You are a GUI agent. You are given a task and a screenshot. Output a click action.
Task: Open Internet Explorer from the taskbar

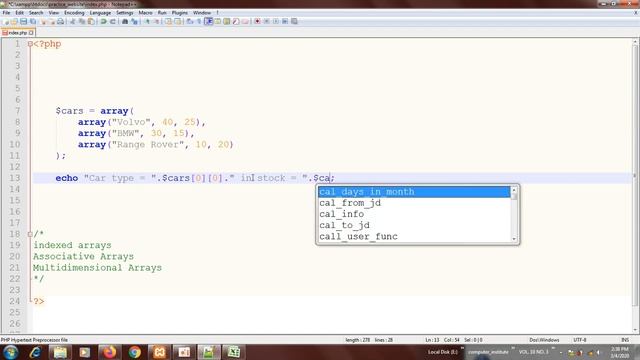[35, 352]
